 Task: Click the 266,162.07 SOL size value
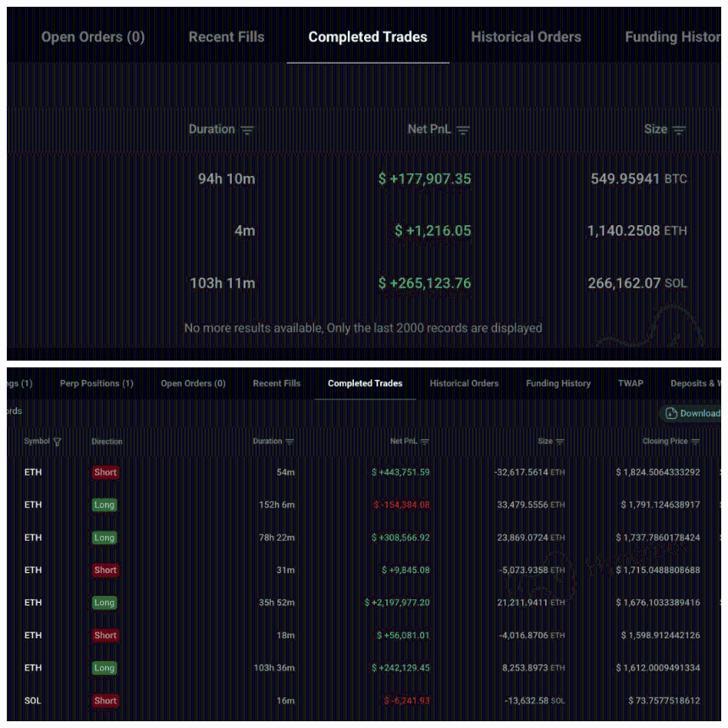coord(637,284)
